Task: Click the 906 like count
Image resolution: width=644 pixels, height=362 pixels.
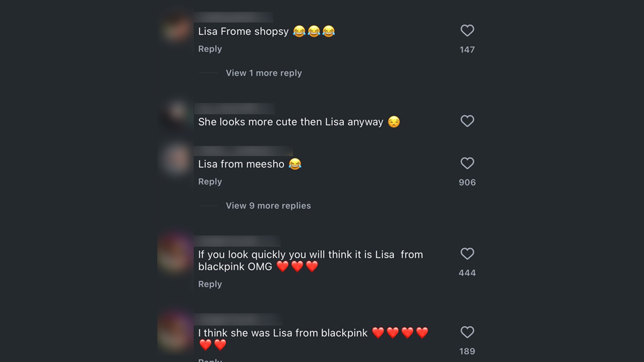Action: (x=467, y=182)
